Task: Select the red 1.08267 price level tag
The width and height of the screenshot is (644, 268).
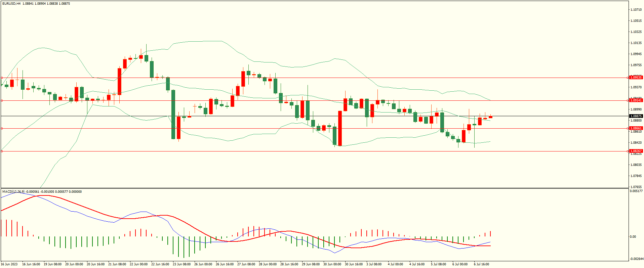Action: click(636, 151)
